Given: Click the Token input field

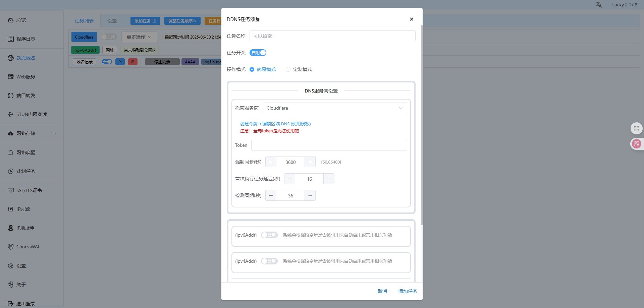Looking at the screenshot, I should click(329, 145).
